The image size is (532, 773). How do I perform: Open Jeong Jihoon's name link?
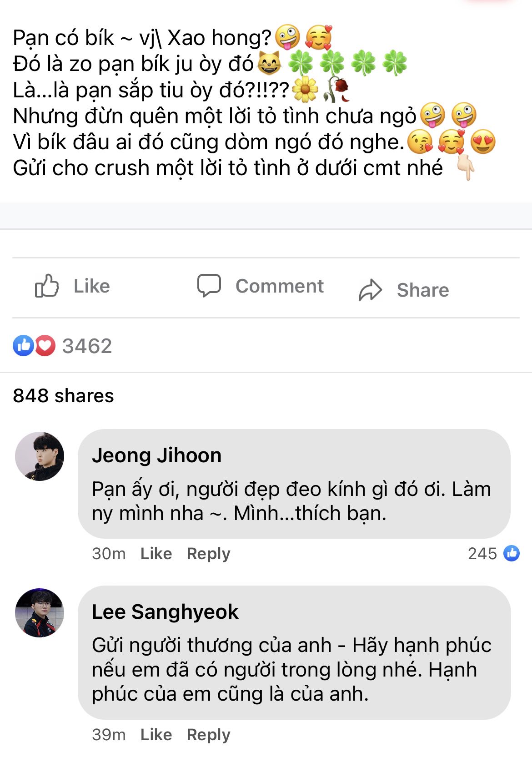point(156,455)
